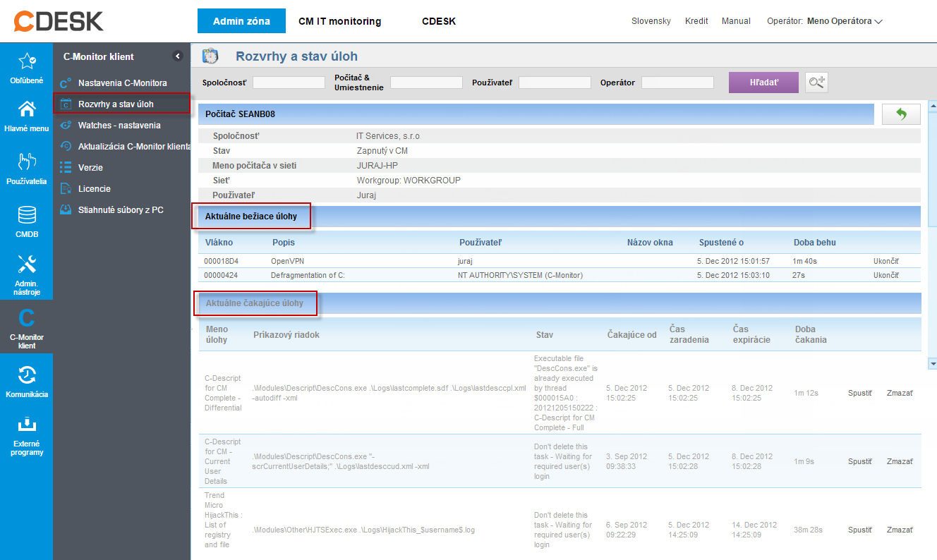Click the Stiahnuté súbory download icon
Screen dimensions: 937x560
66,210
